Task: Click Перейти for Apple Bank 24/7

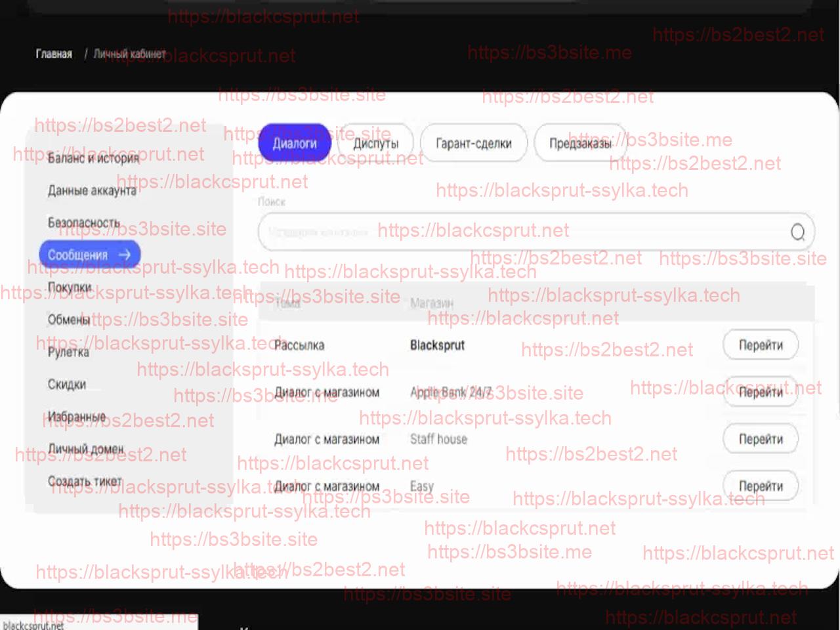Action: coord(761,392)
